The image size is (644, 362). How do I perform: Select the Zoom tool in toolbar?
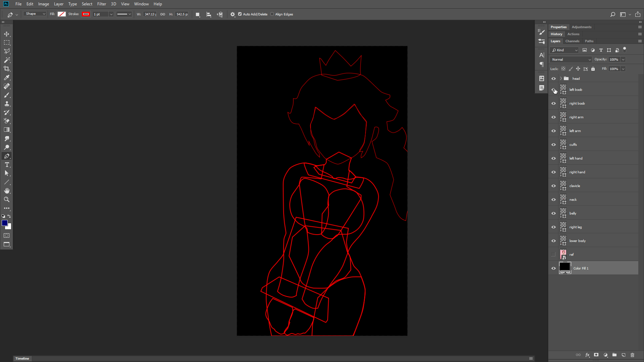(x=7, y=199)
